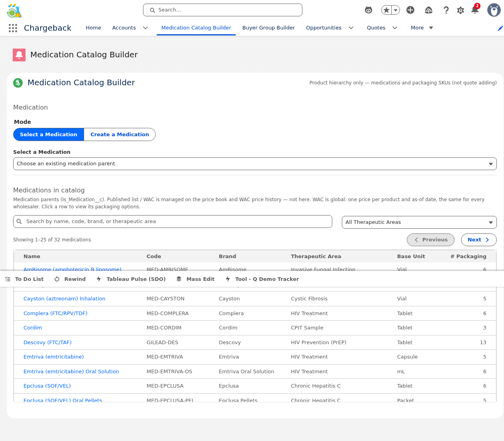
Task: Expand the Opportunities tab chevron
Action: click(x=351, y=28)
